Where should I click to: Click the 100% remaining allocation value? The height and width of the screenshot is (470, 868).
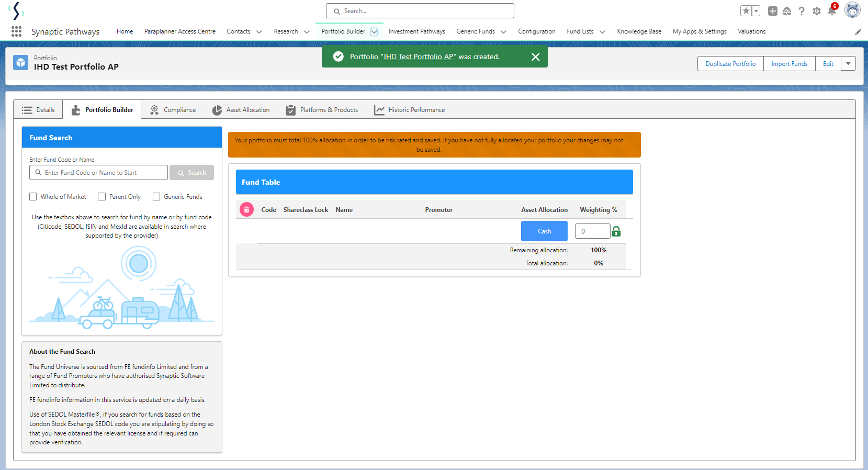pos(599,250)
